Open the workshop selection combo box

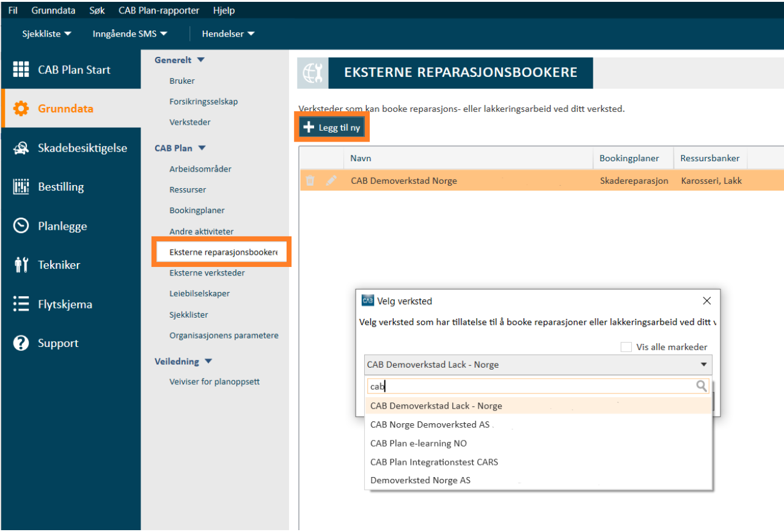538,365
